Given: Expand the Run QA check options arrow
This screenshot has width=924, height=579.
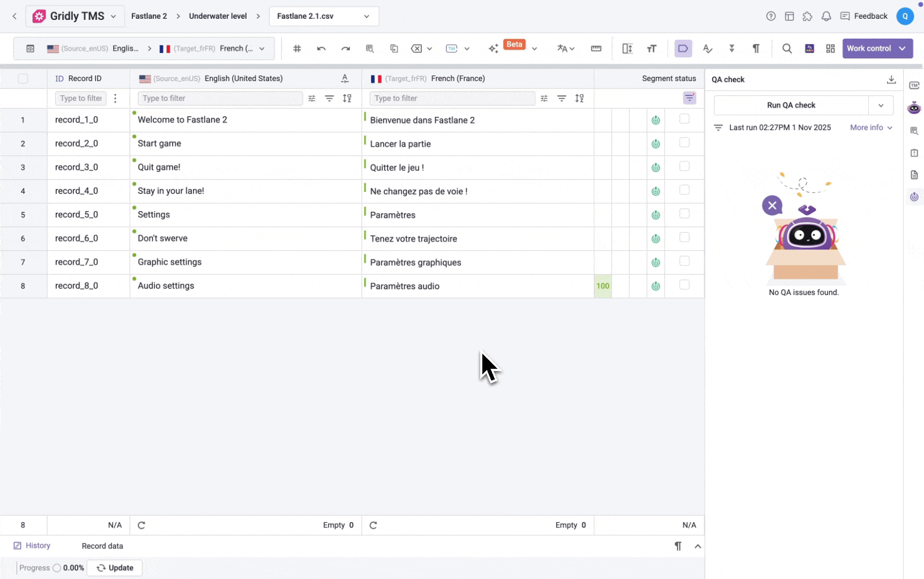Looking at the screenshot, I should pos(881,105).
